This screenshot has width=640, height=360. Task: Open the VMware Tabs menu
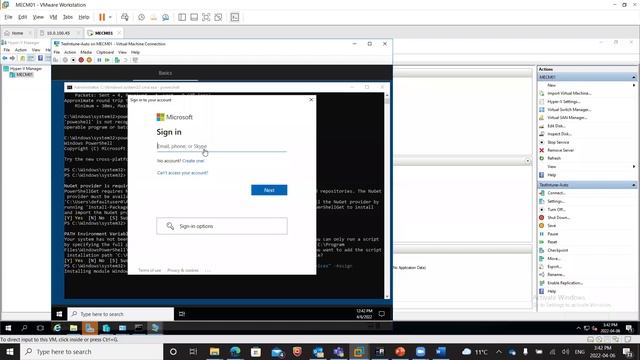coord(68,17)
